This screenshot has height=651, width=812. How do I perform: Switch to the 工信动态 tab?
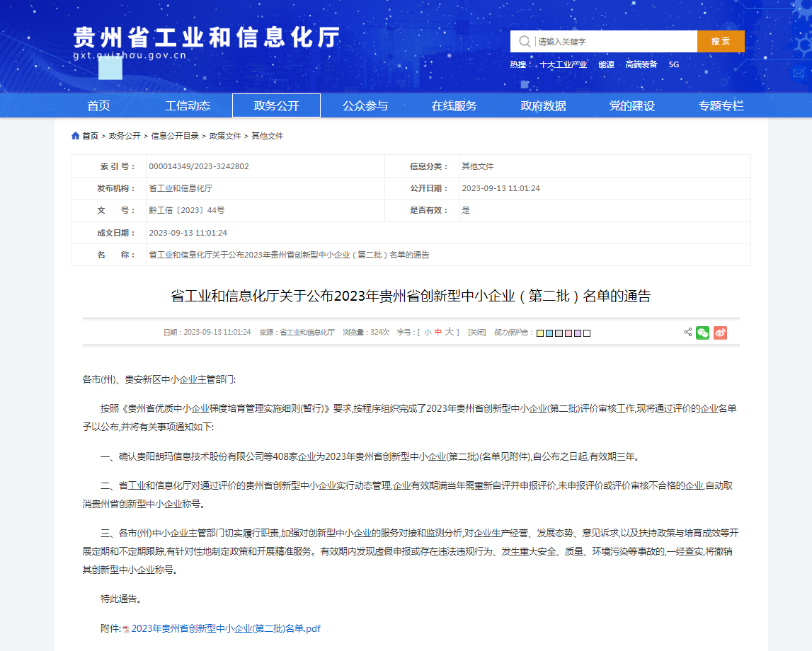[x=188, y=105]
